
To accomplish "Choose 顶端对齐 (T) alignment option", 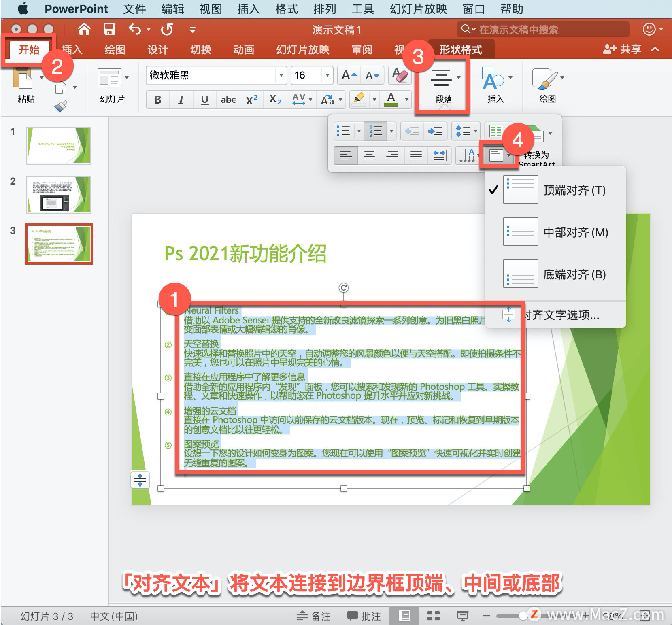I will tap(555, 190).
